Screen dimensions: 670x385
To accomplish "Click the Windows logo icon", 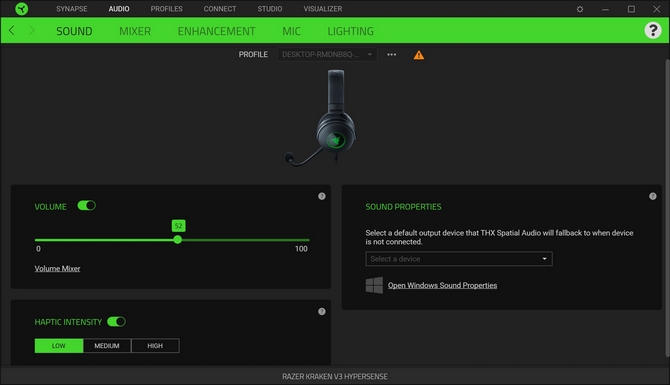I will pos(374,285).
